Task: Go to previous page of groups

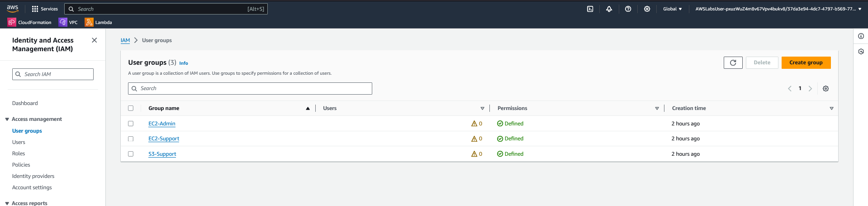Action: point(790,88)
